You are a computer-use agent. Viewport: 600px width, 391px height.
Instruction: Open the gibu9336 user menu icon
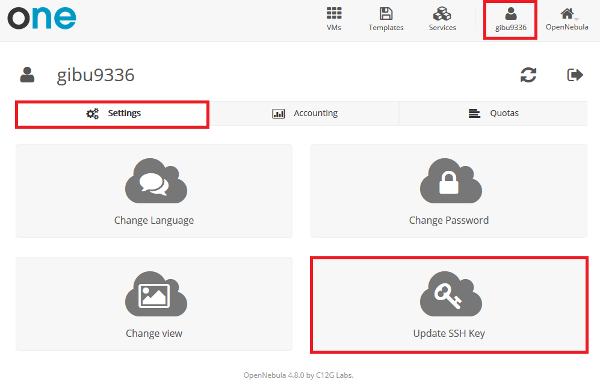coord(510,13)
